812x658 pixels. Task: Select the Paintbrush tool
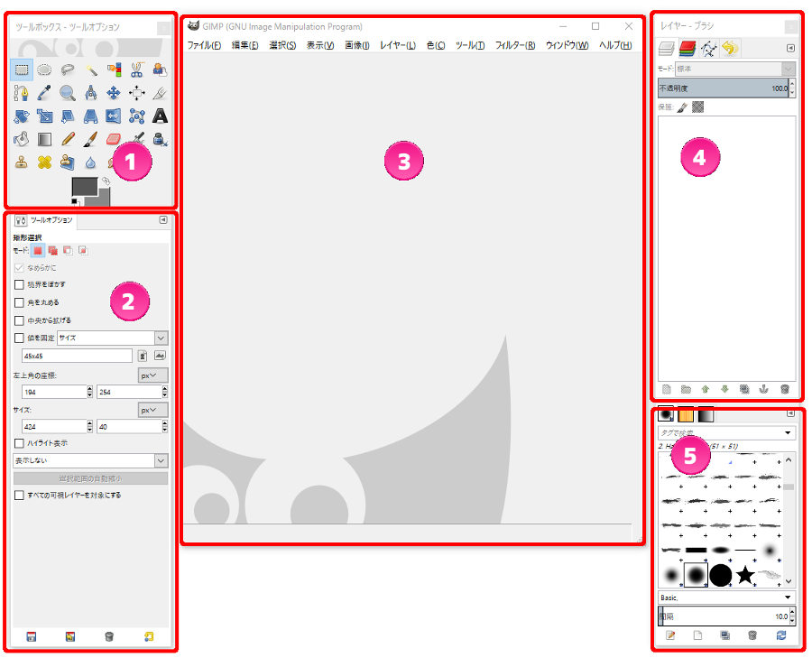point(90,139)
